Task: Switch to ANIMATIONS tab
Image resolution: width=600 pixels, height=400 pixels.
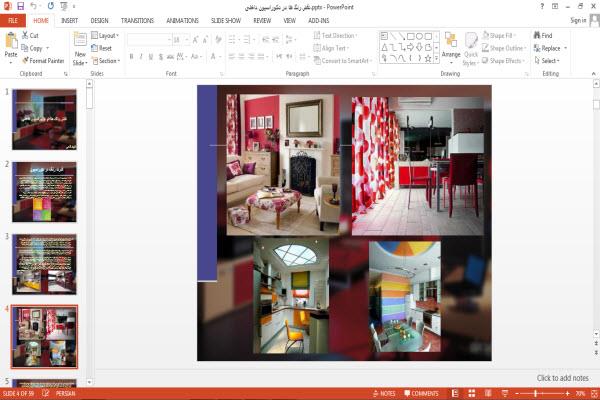Action: coord(183,21)
